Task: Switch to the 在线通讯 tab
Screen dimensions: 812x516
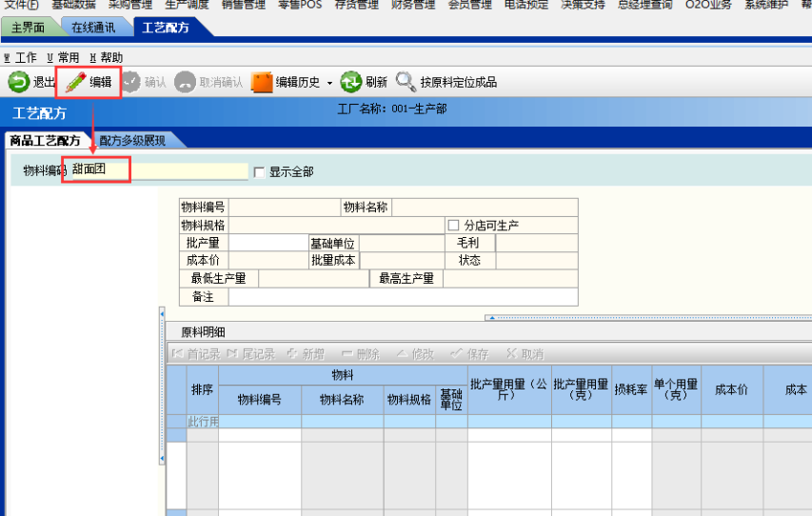Action: [x=93, y=28]
